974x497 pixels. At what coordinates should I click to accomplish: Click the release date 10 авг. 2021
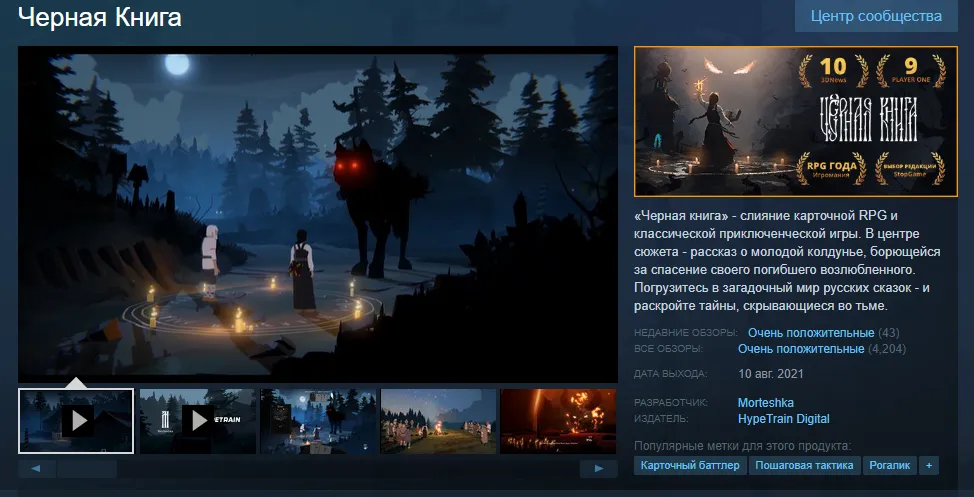click(x=771, y=374)
